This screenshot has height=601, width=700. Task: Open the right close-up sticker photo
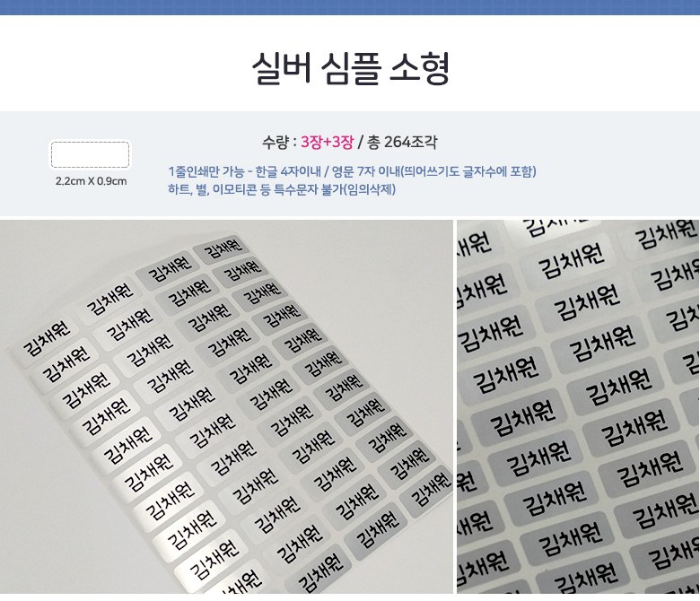coord(578,406)
